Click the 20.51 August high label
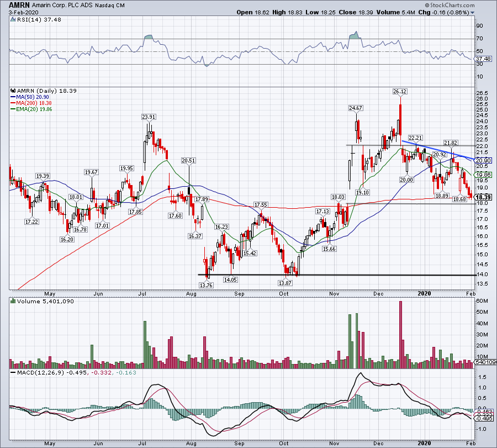The image size is (497, 448). (x=188, y=160)
